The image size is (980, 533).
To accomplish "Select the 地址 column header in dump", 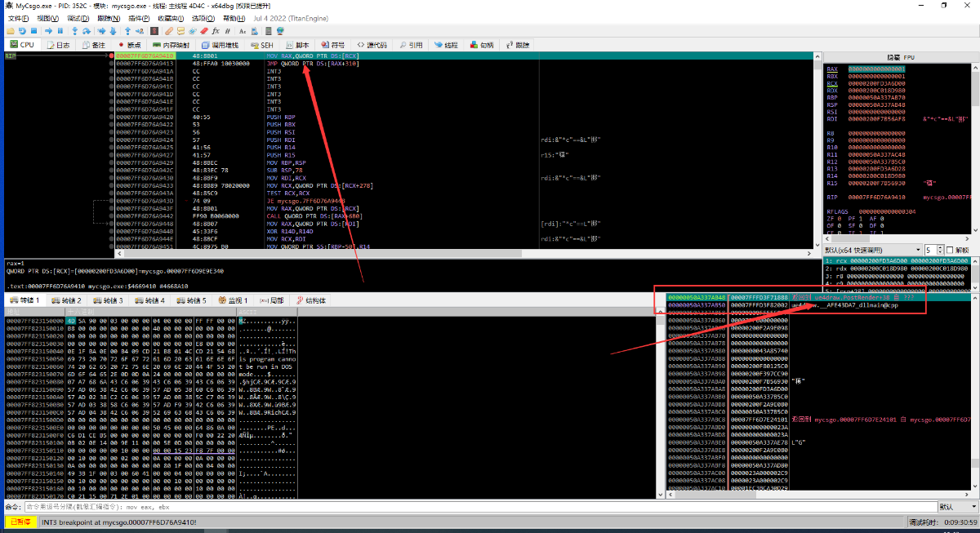I will click(x=33, y=312).
